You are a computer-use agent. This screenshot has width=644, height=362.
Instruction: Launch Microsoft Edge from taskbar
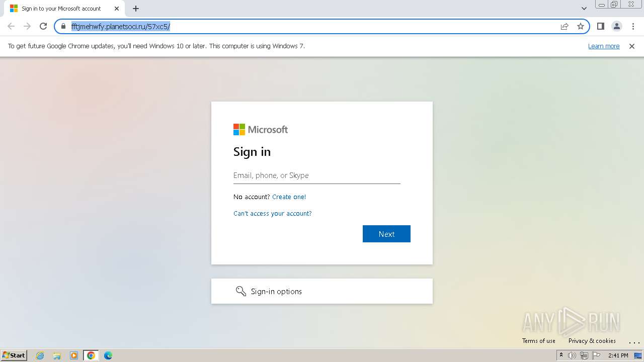(108, 355)
